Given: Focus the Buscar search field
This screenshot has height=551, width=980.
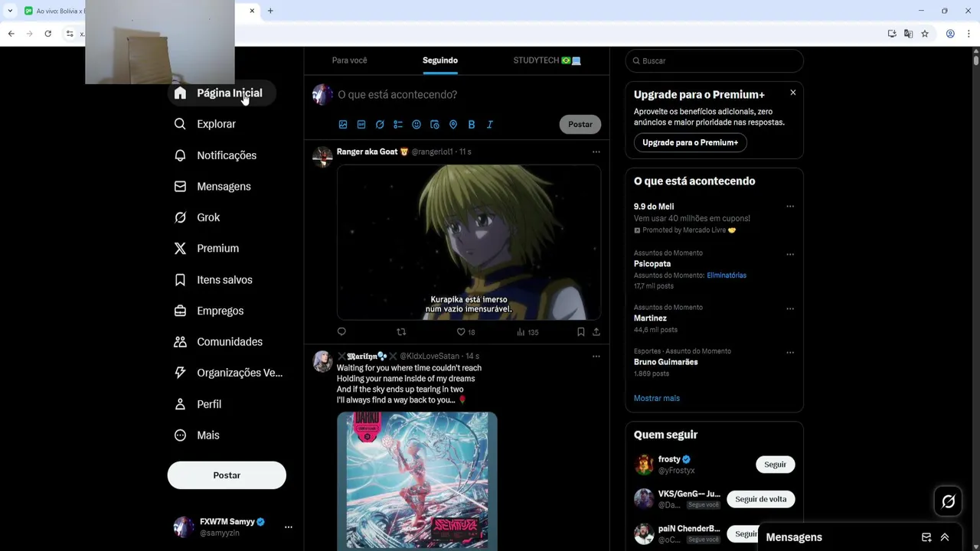Looking at the screenshot, I should pyautogui.click(x=714, y=60).
